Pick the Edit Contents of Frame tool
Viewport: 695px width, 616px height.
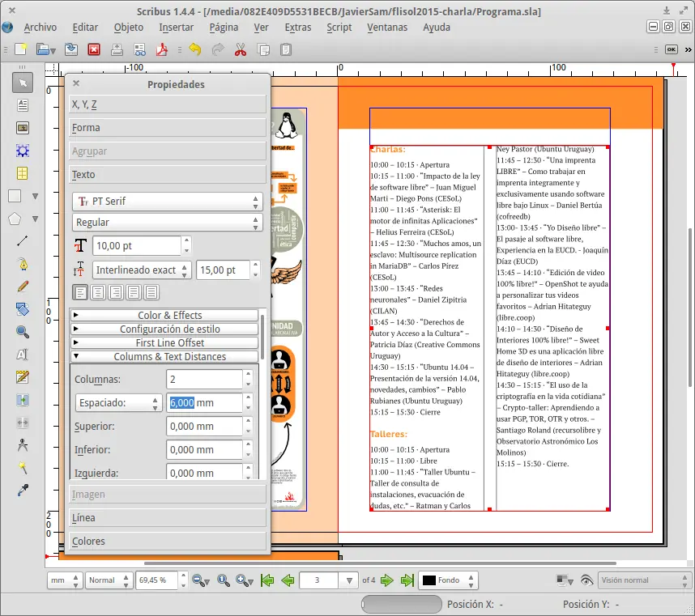click(x=23, y=355)
